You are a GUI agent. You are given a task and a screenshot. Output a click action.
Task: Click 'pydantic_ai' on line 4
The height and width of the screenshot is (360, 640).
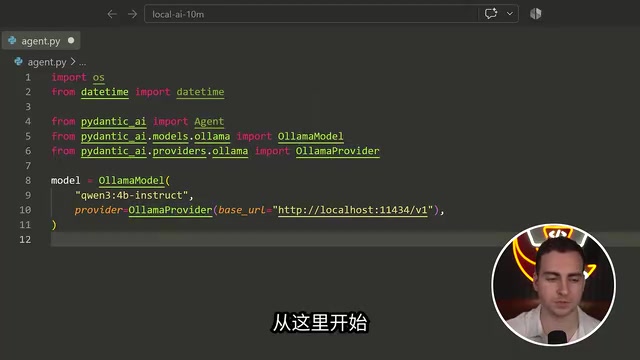pos(113,121)
